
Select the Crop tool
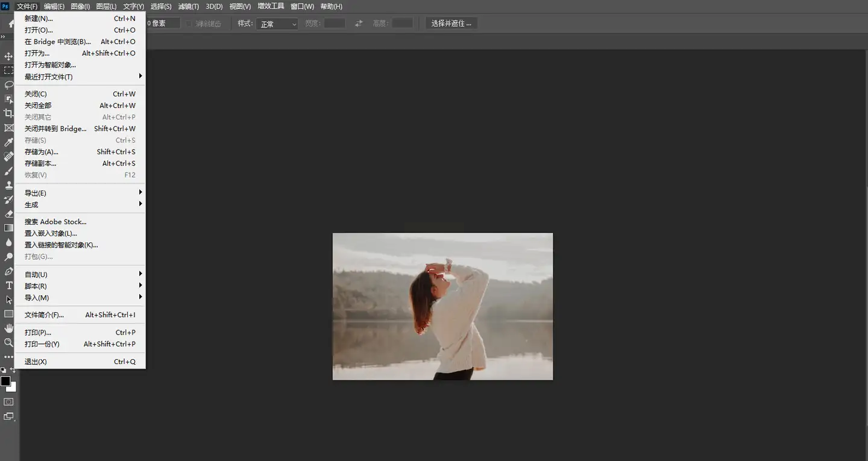(8, 113)
